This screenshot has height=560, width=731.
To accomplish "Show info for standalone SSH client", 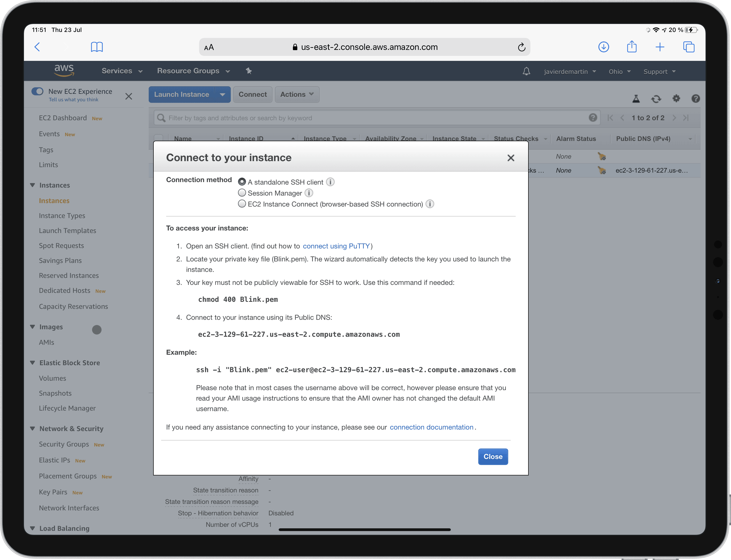I will [330, 182].
